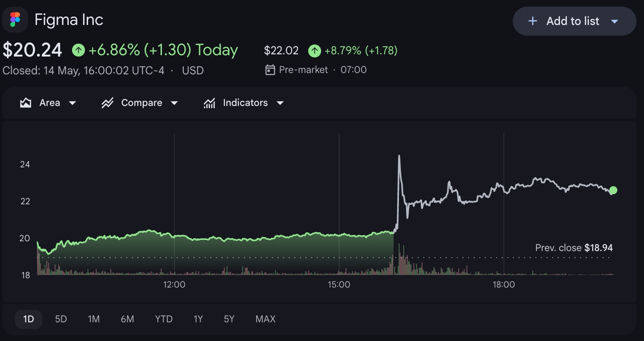
Task: Select the 5Y time range tab
Action: pyautogui.click(x=229, y=319)
